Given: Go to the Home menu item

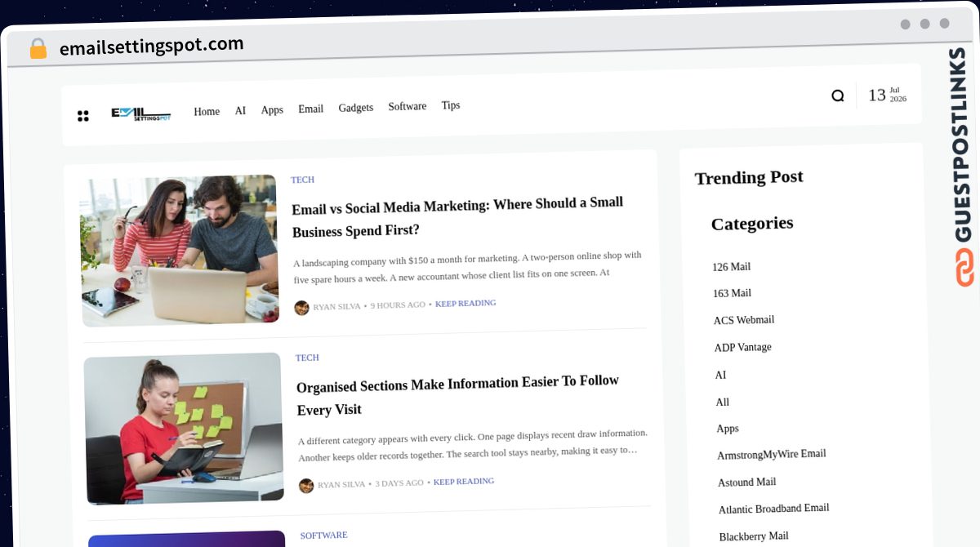Looking at the screenshot, I should click(x=207, y=112).
